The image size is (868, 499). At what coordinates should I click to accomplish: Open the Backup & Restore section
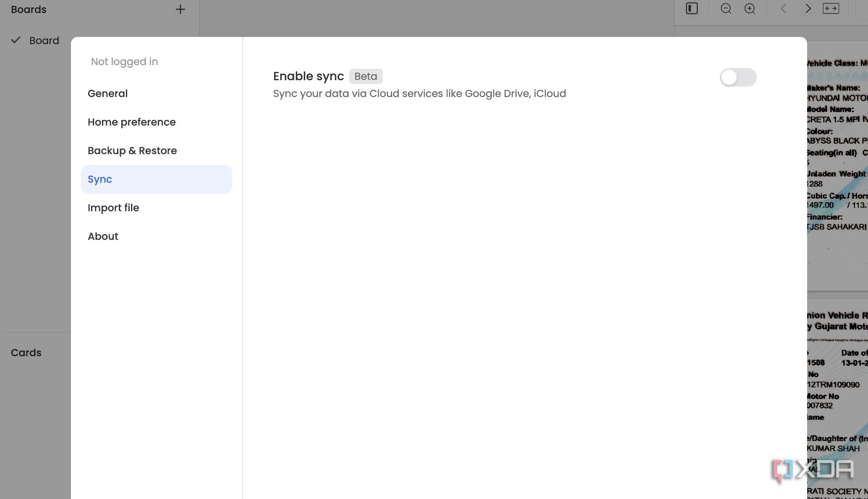[x=156, y=151]
